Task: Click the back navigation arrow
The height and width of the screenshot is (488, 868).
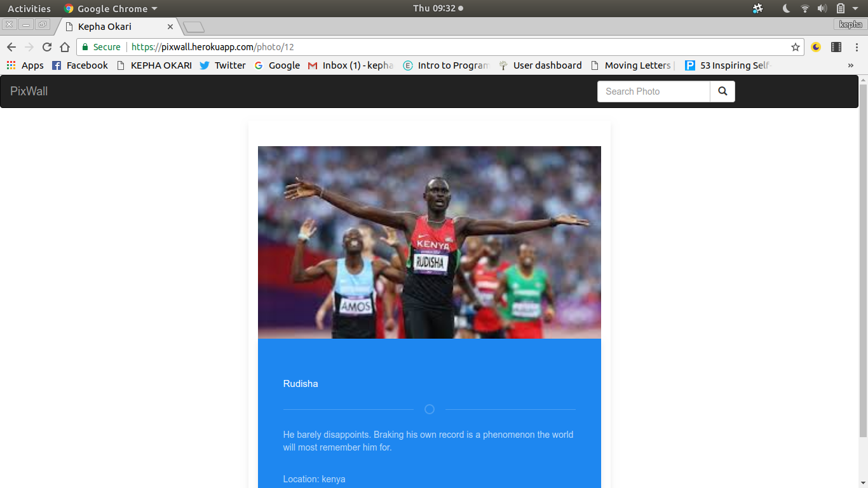Action: (11, 47)
